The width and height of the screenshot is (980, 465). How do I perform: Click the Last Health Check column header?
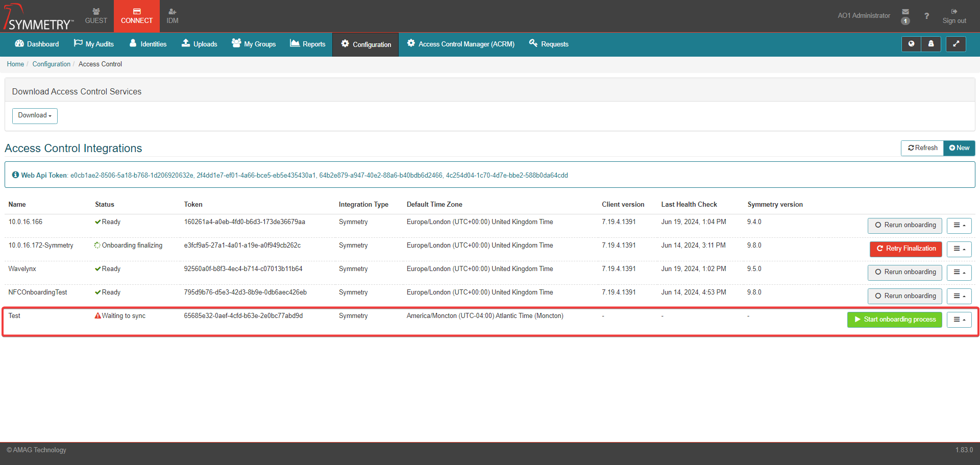pos(689,204)
